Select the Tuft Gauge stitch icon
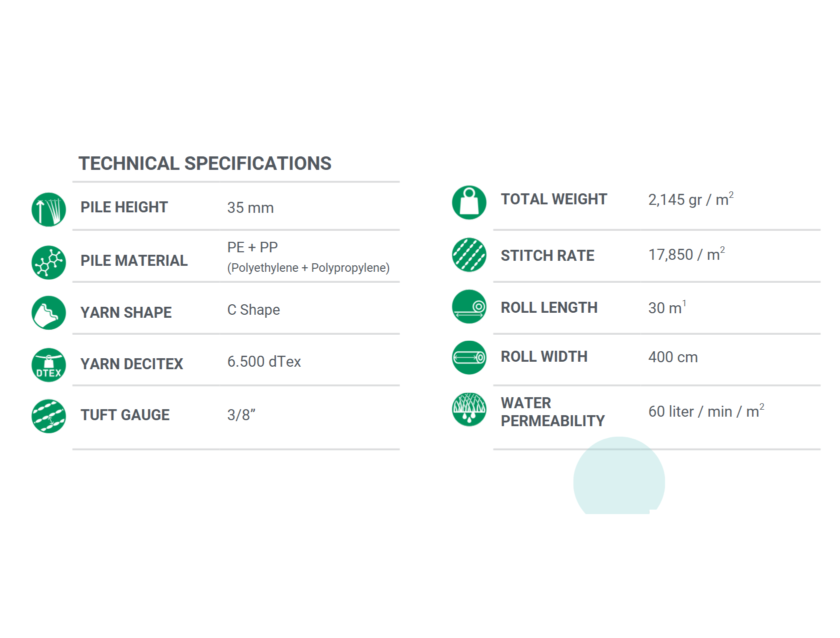The height and width of the screenshot is (638, 840). coord(48,416)
